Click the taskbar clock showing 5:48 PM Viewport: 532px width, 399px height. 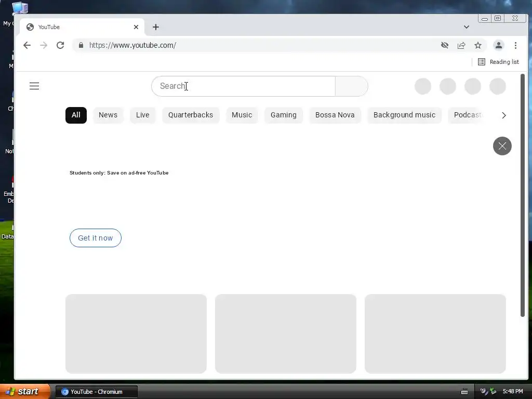point(513,392)
